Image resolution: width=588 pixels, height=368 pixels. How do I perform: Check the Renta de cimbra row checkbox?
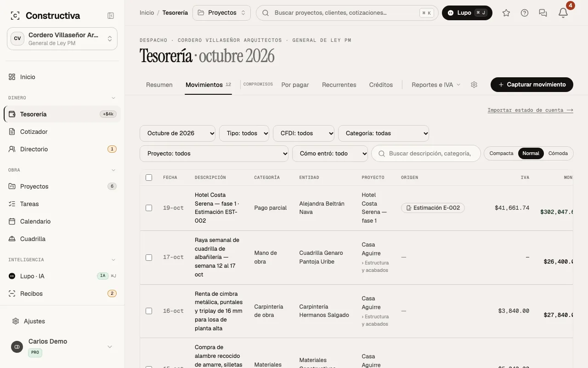(x=149, y=311)
